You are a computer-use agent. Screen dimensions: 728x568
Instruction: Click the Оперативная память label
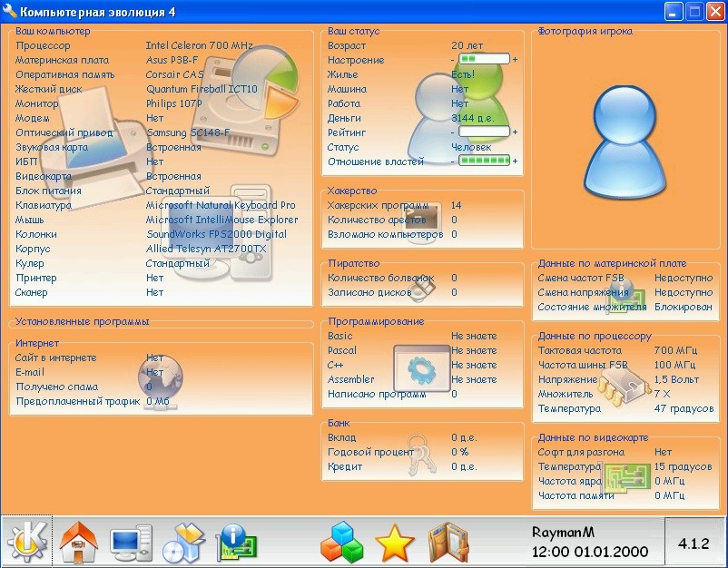click(65, 74)
